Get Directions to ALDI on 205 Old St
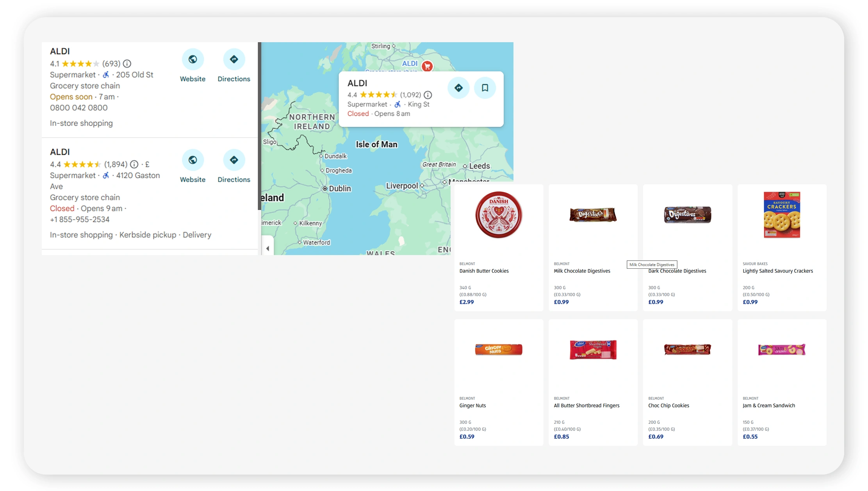Viewport: 868px width, 491px height. click(233, 59)
